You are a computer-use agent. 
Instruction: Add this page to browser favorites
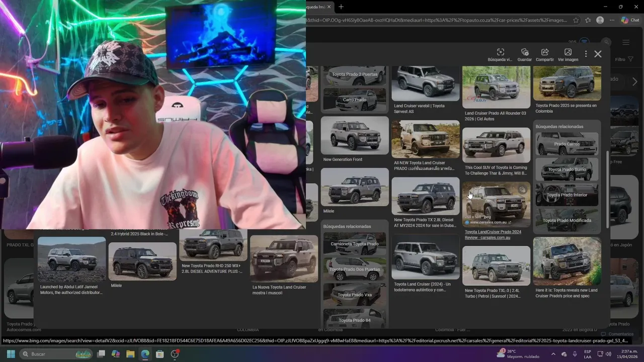tap(577, 20)
